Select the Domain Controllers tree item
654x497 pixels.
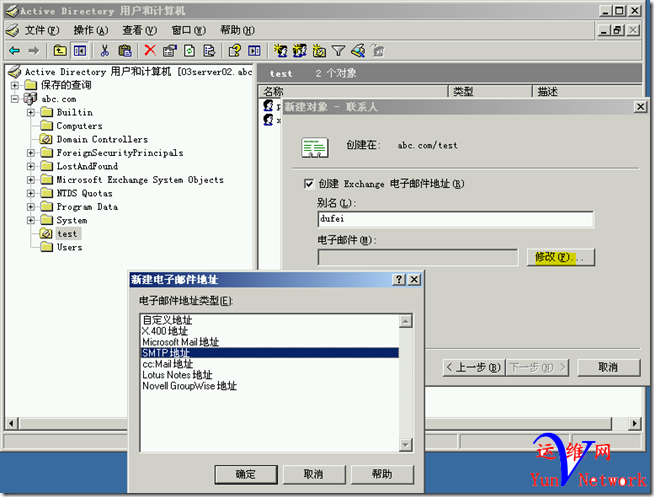click(x=102, y=139)
